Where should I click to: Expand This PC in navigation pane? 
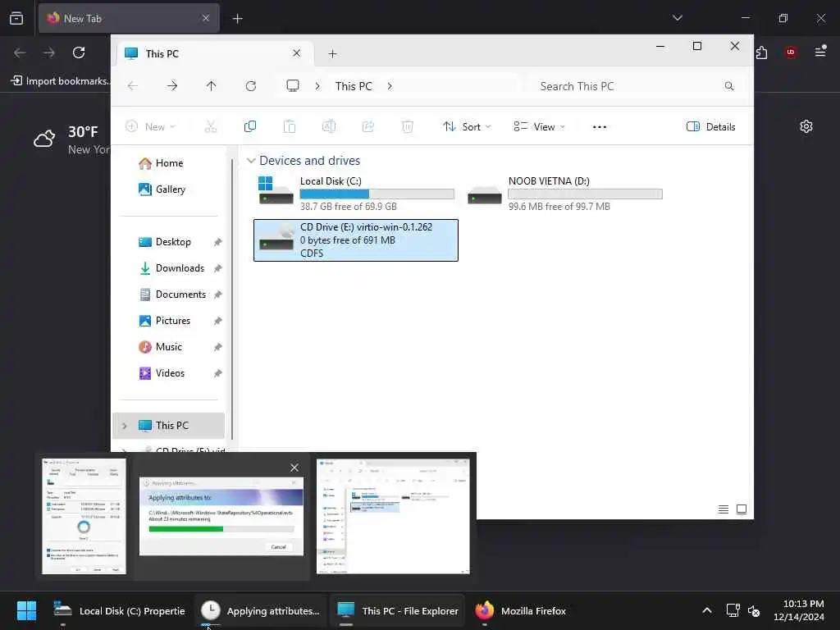pyautogui.click(x=125, y=426)
